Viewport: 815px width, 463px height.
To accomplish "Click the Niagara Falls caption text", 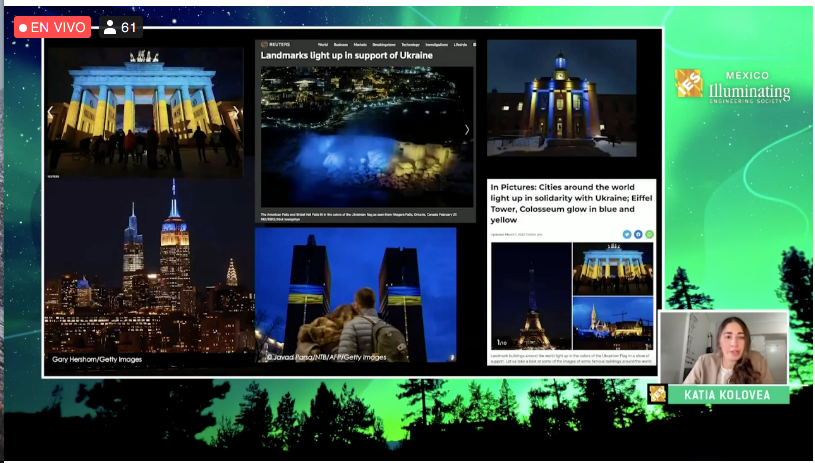I will (359, 216).
